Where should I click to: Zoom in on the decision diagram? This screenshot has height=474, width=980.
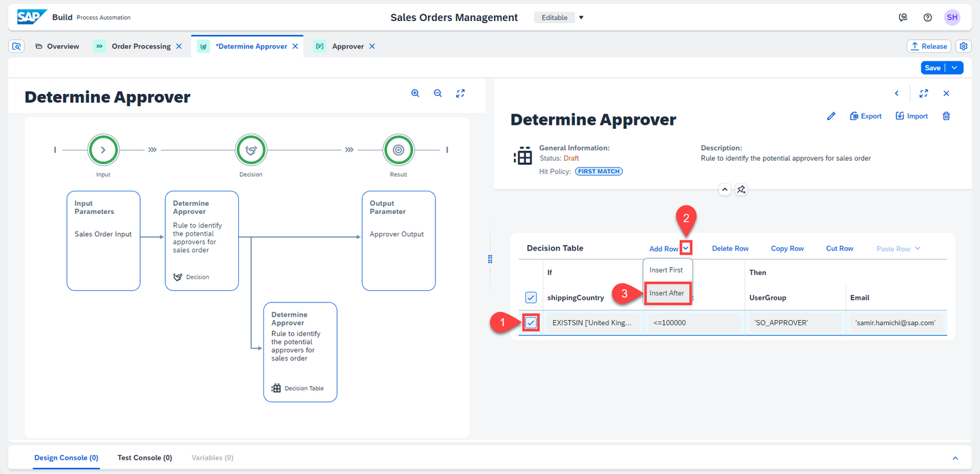415,94
